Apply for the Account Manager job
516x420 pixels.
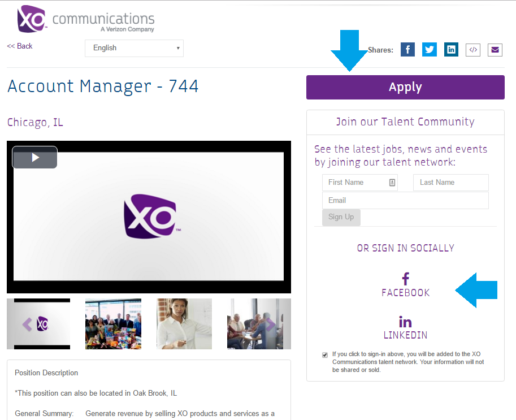[405, 87]
